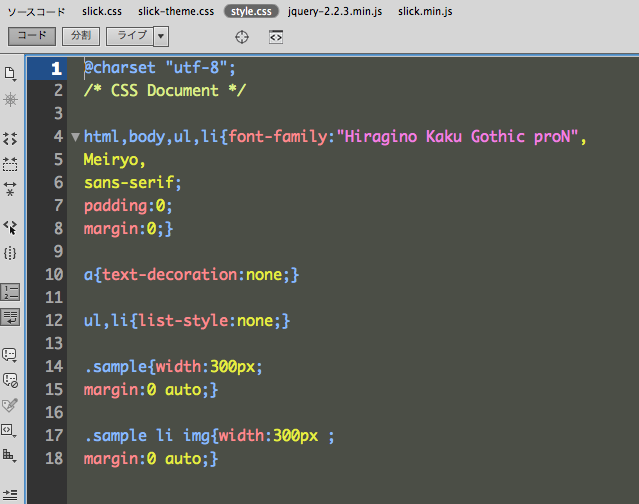Click margin:0;} on line 8
639x504 pixels.
[128, 229]
